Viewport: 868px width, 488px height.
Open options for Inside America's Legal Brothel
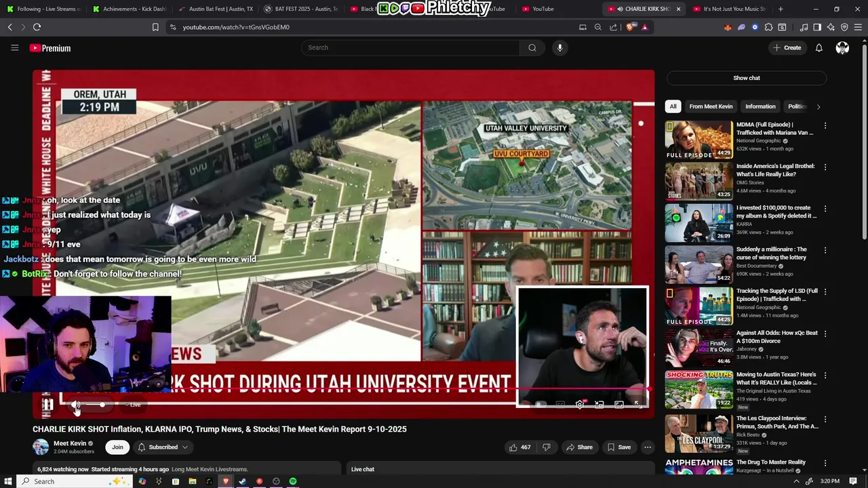pos(825,167)
